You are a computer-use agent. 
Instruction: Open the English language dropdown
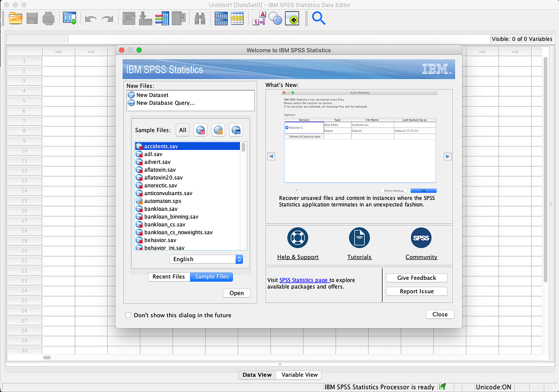206,259
